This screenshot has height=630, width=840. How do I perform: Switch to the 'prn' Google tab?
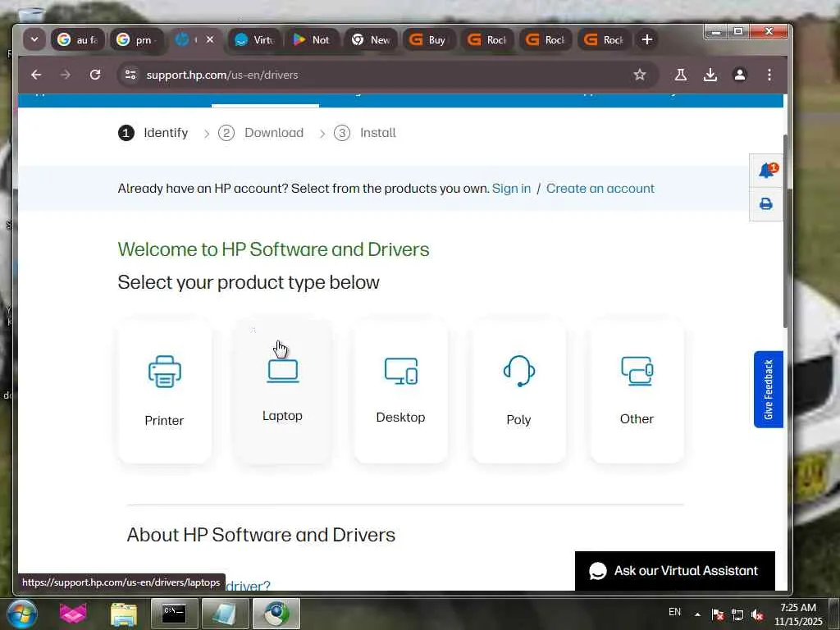coord(137,39)
